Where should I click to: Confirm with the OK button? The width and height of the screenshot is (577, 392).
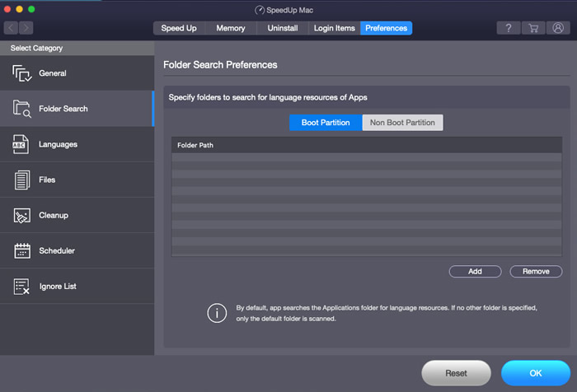[x=536, y=373]
